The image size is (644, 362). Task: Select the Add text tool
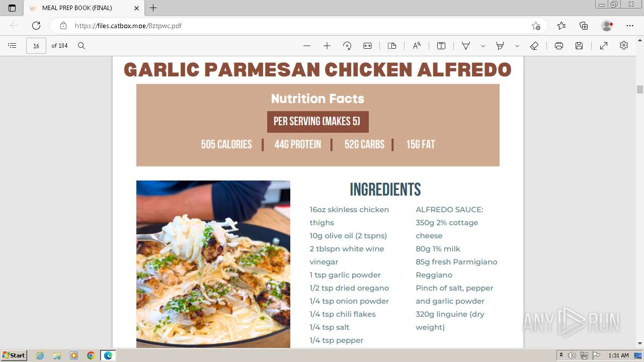[441, 46]
